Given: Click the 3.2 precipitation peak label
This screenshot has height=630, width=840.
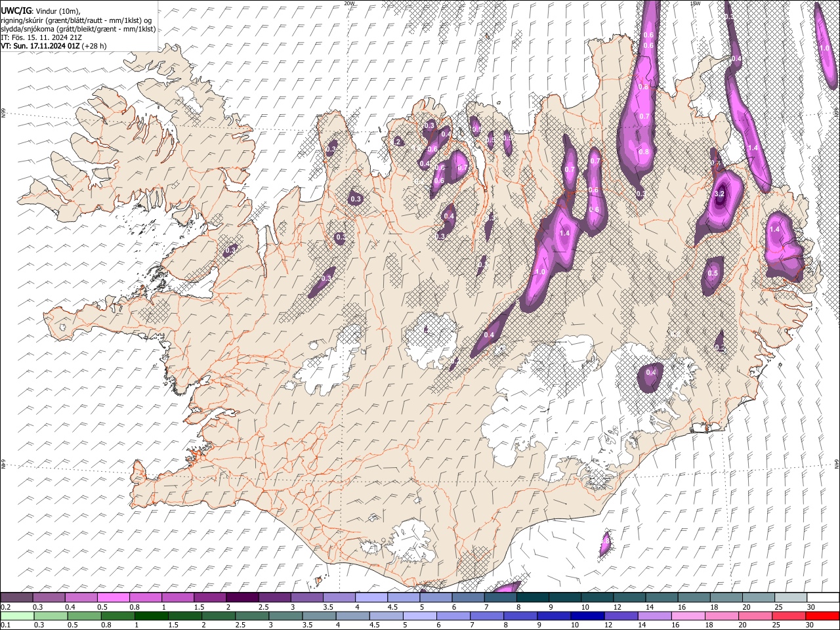Looking at the screenshot, I should point(719,194).
